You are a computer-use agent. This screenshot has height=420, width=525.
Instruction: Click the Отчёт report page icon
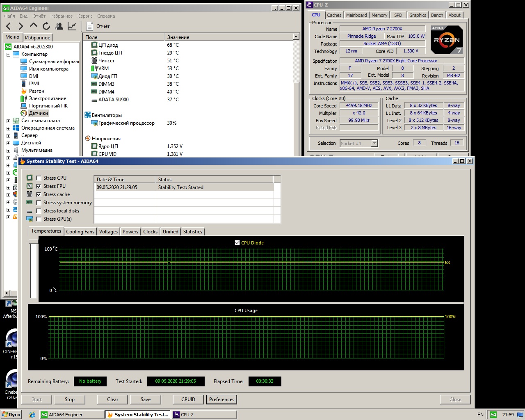pyautogui.click(x=90, y=26)
